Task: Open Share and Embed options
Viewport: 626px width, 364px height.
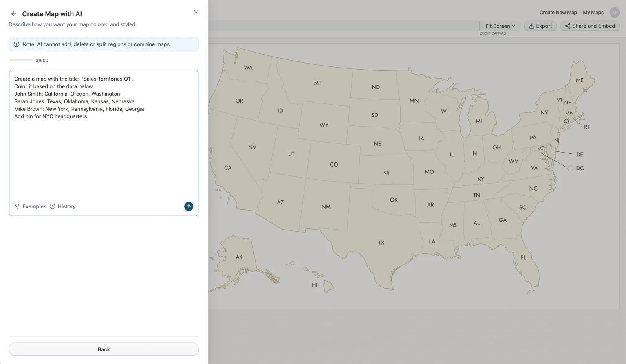Action: point(590,26)
